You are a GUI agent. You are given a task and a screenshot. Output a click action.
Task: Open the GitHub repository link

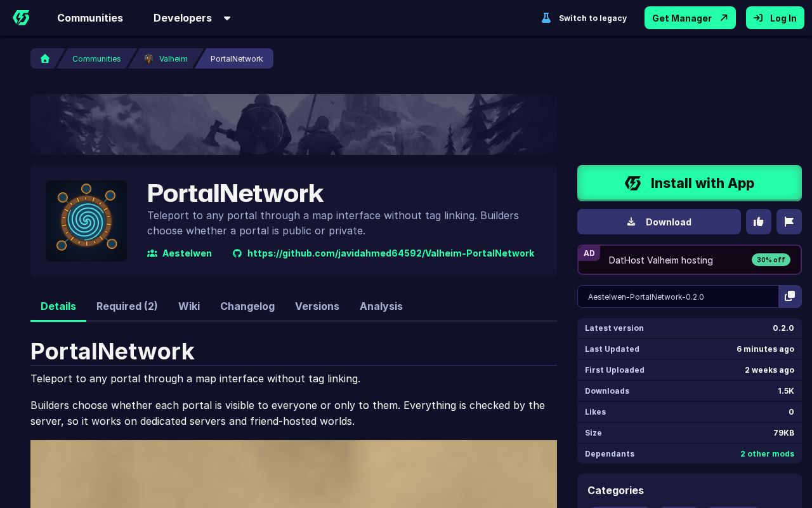[384, 253]
